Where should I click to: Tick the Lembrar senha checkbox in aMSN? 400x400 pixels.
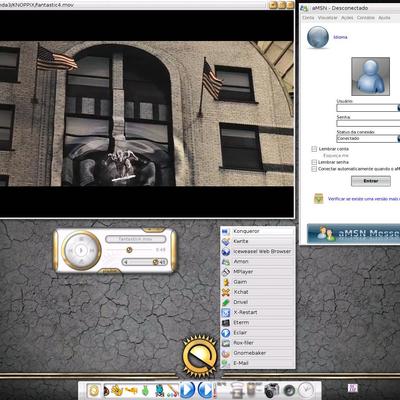[314, 162]
